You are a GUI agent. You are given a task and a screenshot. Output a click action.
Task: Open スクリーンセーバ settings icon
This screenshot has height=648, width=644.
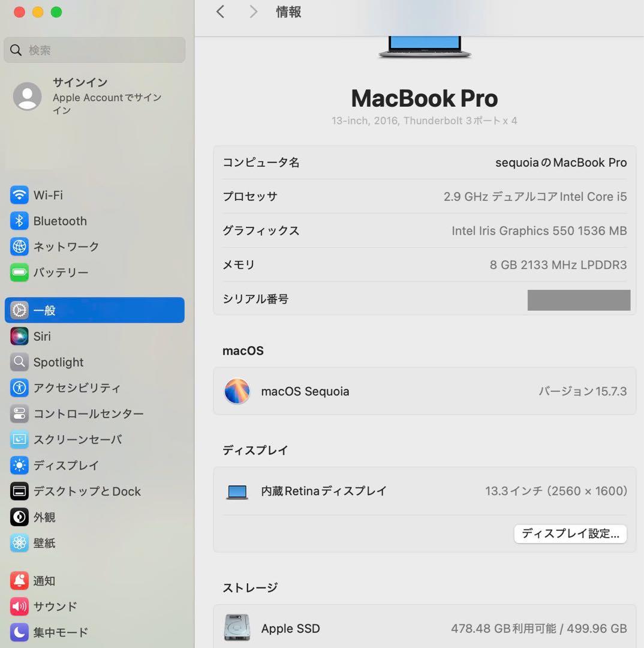[x=19, y=439]
